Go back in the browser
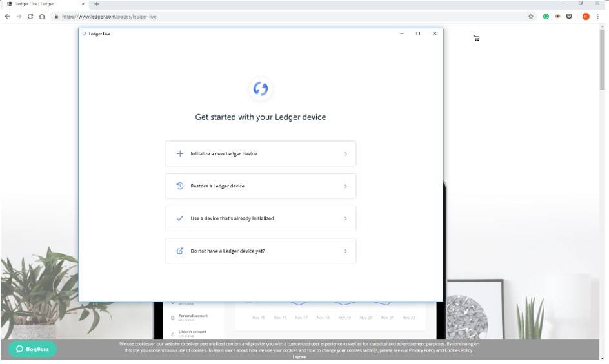The image size is (609, 364). (7, 17)
